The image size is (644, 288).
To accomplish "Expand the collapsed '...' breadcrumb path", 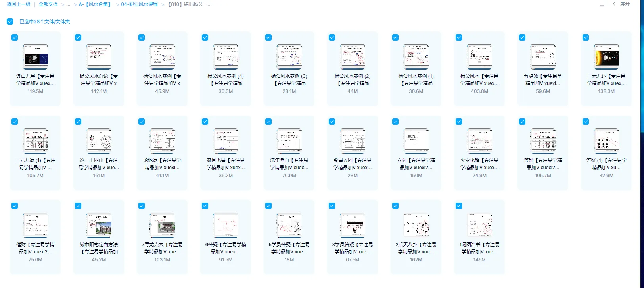I will click(x=68, y=4).
